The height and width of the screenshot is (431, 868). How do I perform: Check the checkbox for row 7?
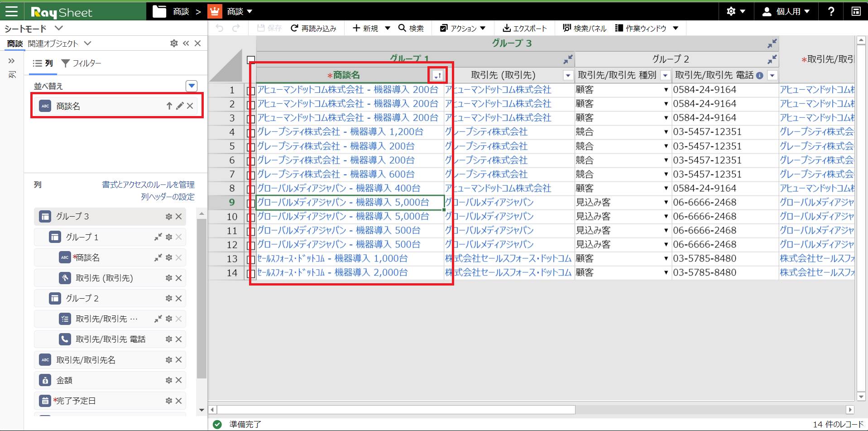(251, 175)
